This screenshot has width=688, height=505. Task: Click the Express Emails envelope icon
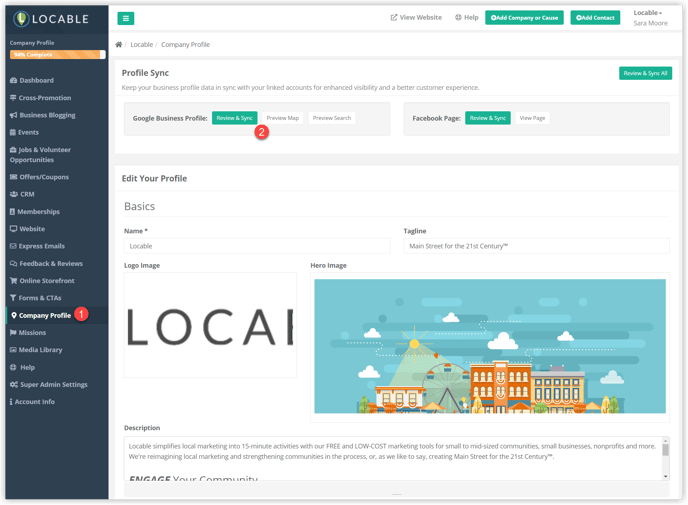tap(13, 246)
